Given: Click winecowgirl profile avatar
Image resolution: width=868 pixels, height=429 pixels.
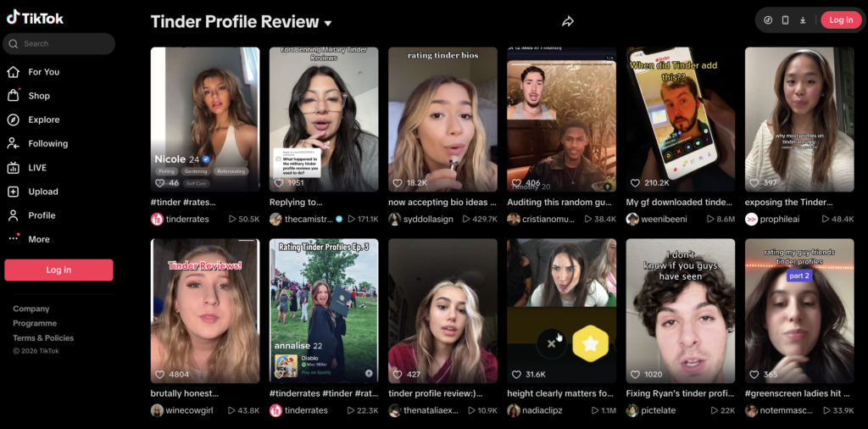Looking at the screenshot, I should click(157, 410).
